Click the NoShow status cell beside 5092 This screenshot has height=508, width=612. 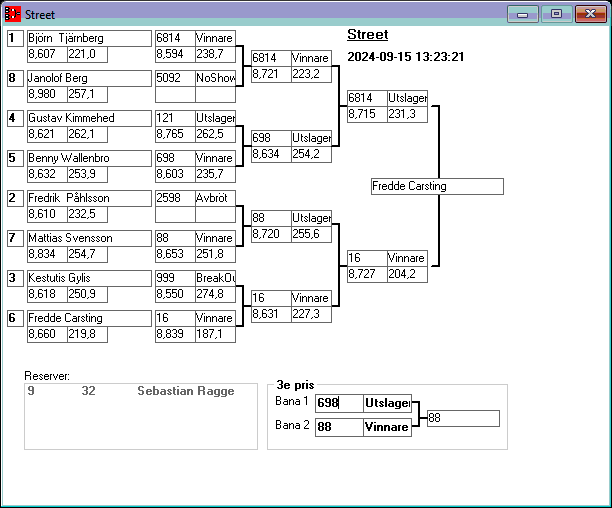pyautogui.click(x=214, y=78)
